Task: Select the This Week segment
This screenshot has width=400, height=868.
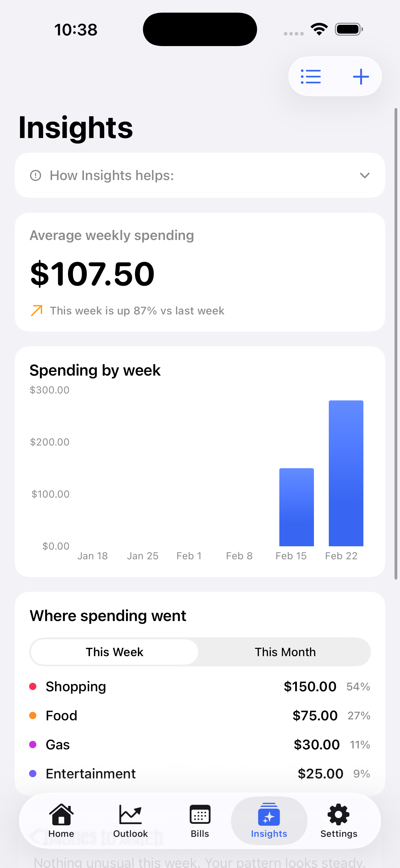Action: tap(114, 652)
